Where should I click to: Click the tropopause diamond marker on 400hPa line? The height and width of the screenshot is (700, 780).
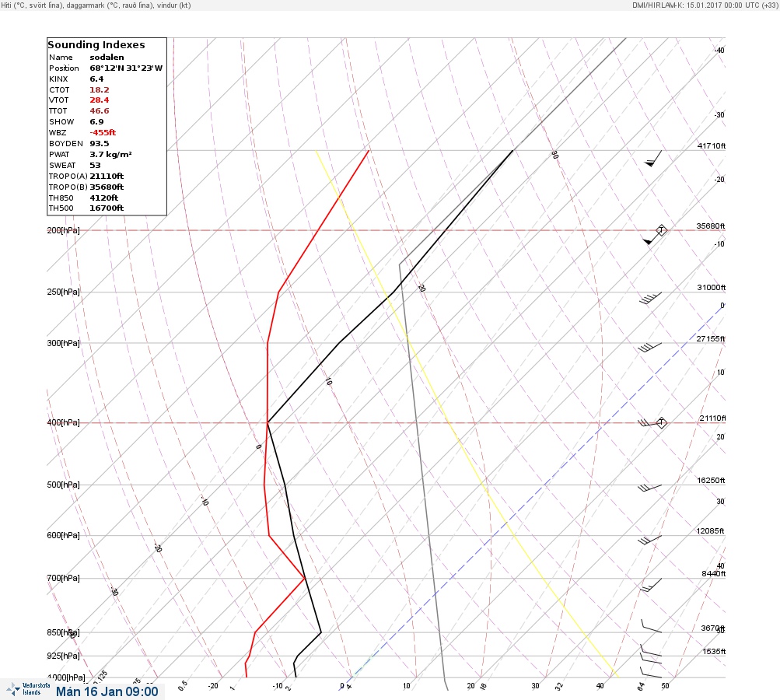(x=661, y=423)
